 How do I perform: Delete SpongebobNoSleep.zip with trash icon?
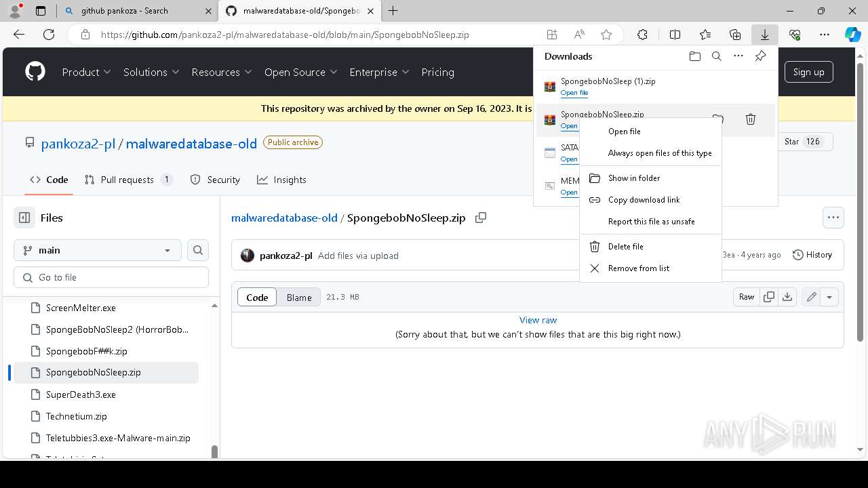[x=751, y=119]
